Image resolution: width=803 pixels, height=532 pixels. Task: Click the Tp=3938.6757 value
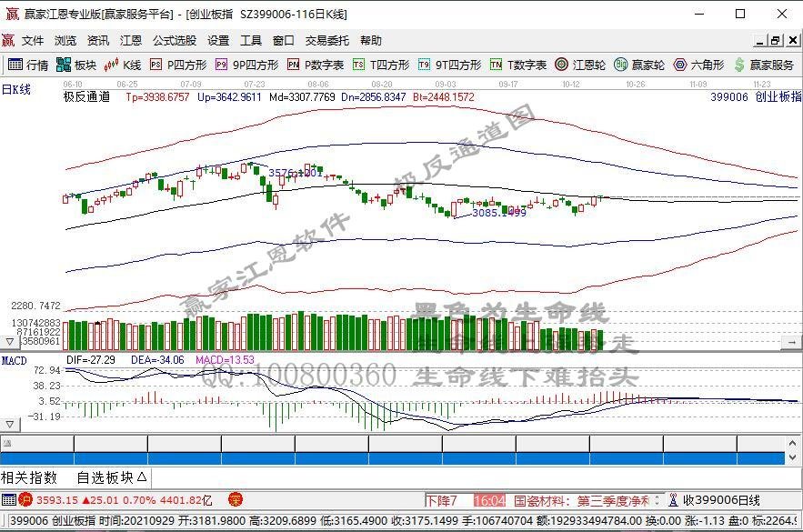[157, 96]
